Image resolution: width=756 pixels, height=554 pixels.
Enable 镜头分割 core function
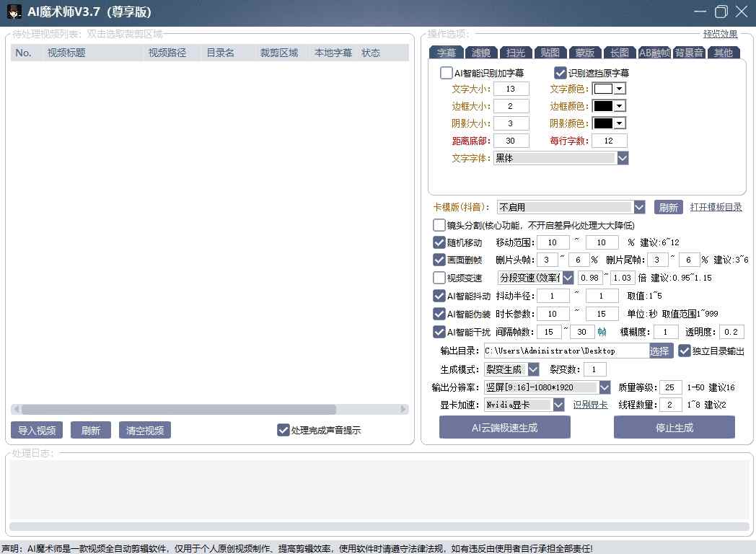tap(439, 224)
